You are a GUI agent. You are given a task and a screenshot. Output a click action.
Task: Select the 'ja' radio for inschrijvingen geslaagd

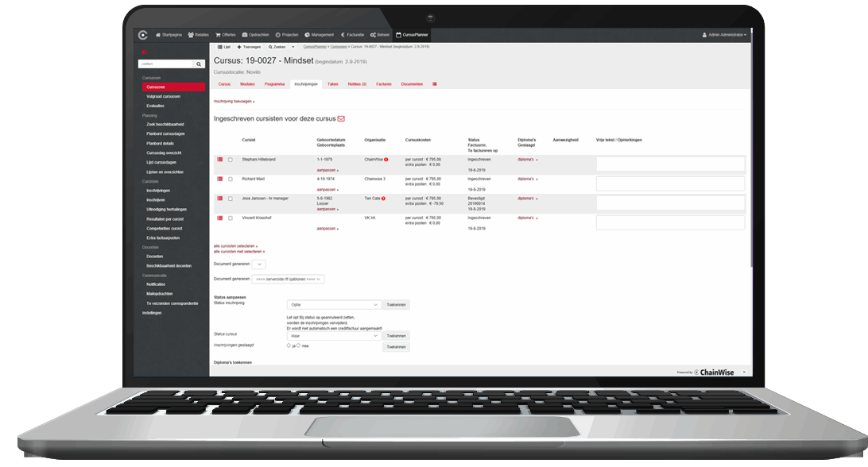pyautogui.click(x=289, y=345)
